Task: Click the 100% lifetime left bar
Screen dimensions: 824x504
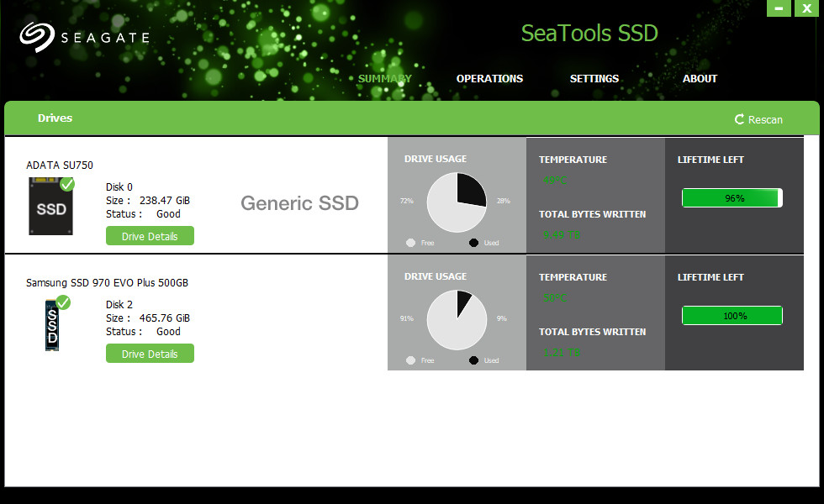Action: 732,316
